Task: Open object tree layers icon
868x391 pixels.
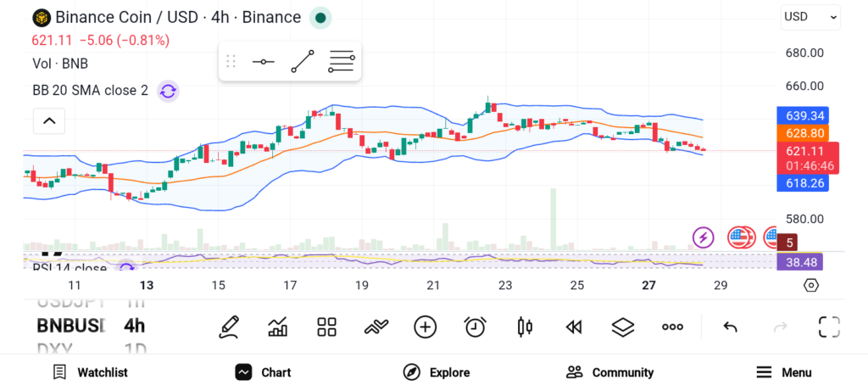Action: point(623,327)
